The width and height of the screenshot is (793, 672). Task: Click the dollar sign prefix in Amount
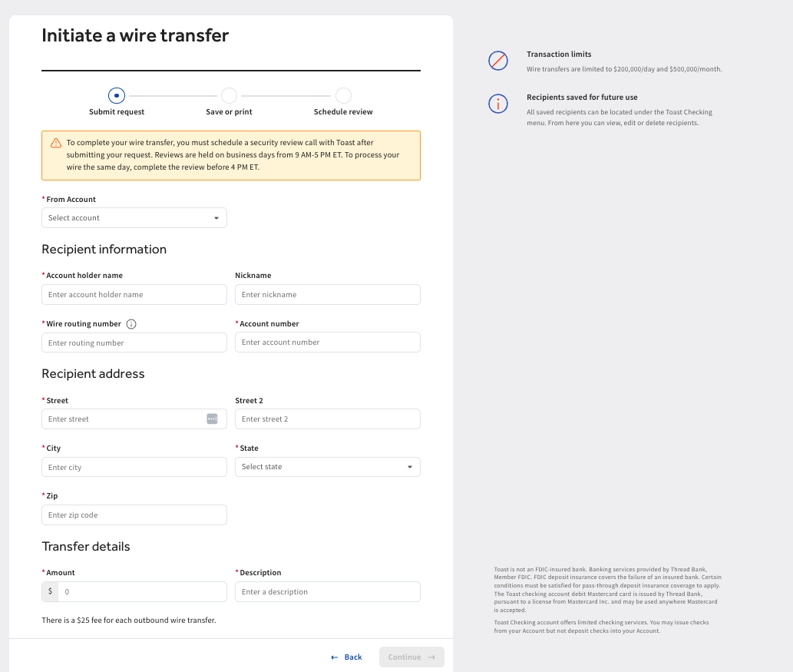(x=50, y=591)
